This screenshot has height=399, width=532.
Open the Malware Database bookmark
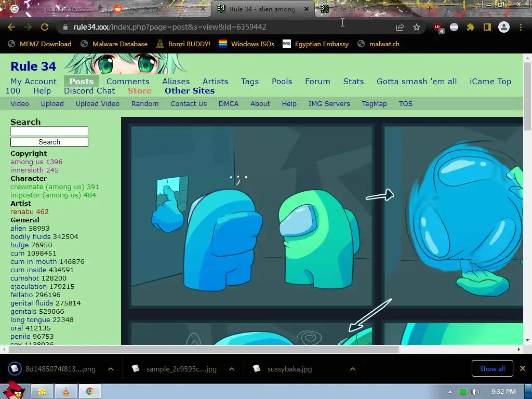point(114,44)
